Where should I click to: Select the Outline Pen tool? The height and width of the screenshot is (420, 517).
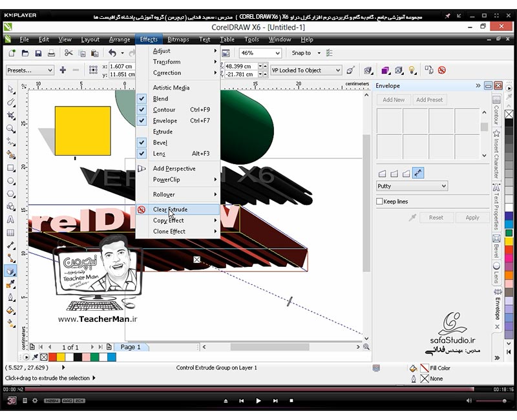(11, 297)
